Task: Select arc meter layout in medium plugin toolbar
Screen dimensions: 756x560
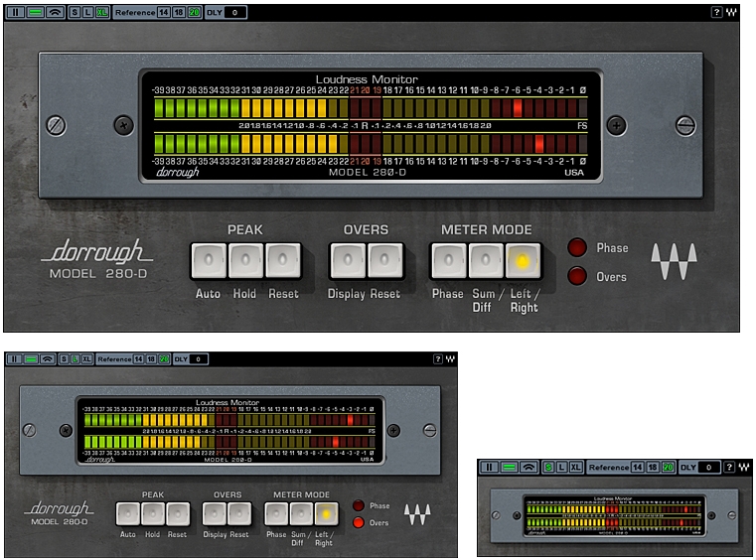Action: [48, 359]
